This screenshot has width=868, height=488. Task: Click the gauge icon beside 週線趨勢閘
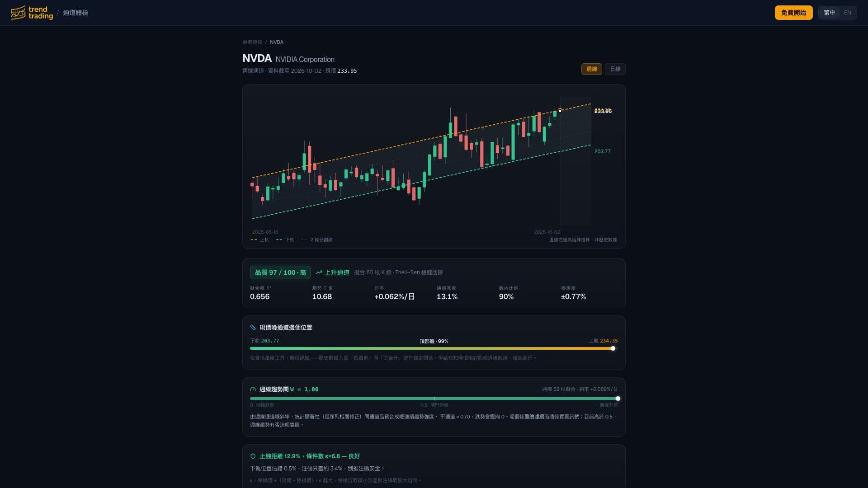[253, 389]
